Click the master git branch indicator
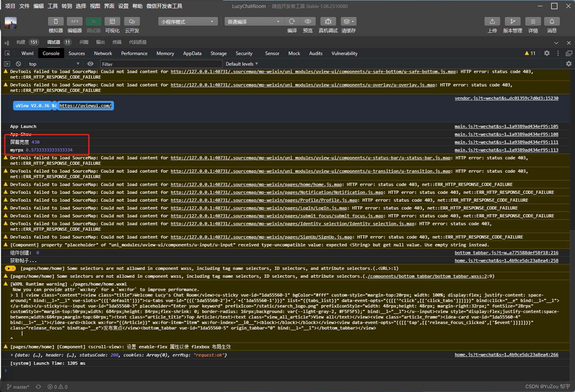The height and width of the screenshot is (392, 575). [18, 387]
